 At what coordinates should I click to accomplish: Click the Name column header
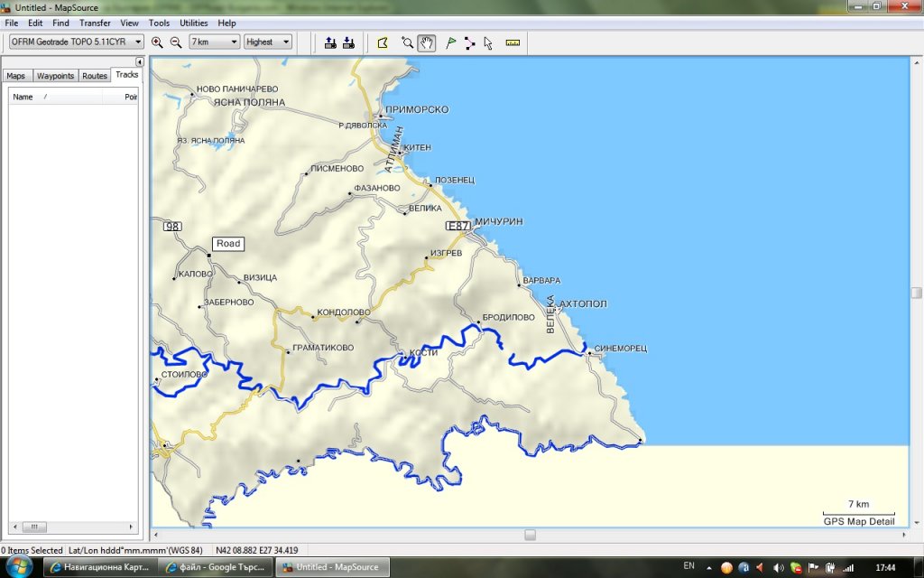(23, 97)
